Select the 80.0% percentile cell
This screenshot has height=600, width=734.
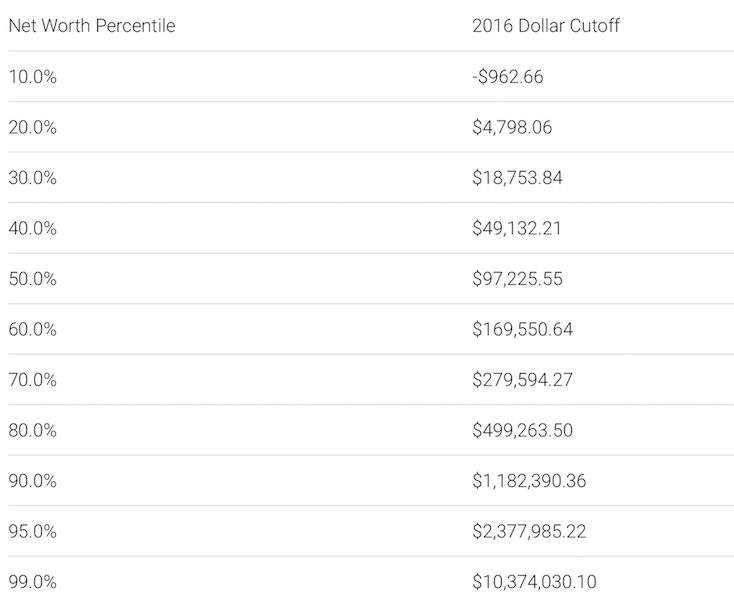point(32,430)
